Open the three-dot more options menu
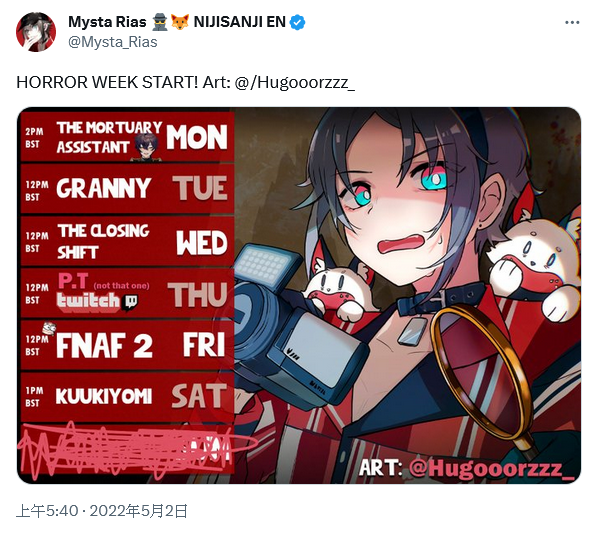Image resolution: width=598 pixels, height=537 pixels. (572, 23)
